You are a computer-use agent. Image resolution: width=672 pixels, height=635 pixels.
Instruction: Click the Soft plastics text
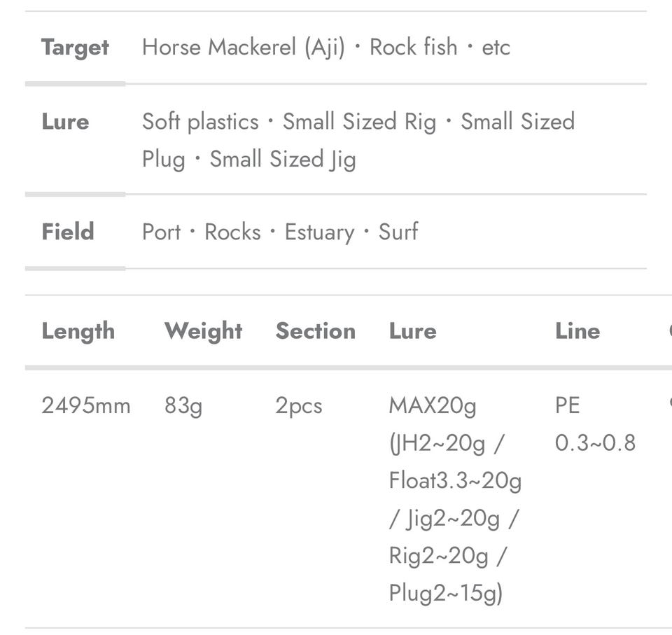200,122
